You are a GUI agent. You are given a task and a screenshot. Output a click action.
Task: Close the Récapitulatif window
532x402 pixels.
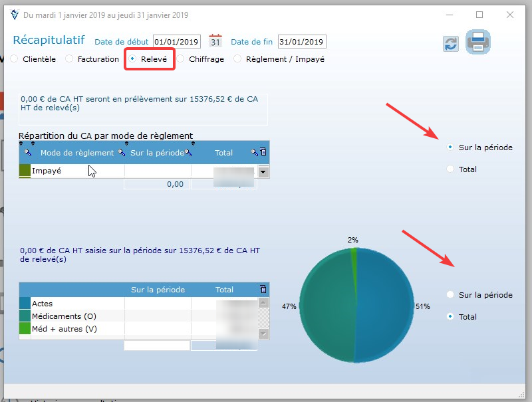pyautogui.click(x=509, y=15)
